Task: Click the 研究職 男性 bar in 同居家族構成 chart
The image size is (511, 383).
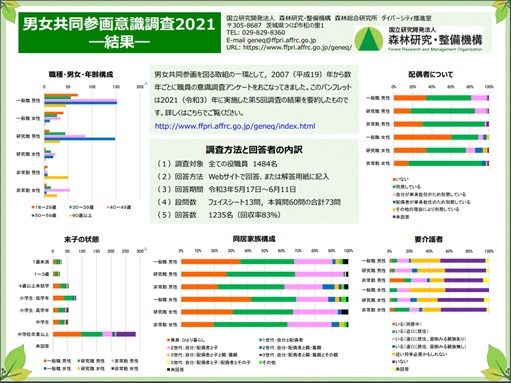Action: [265, 274]
